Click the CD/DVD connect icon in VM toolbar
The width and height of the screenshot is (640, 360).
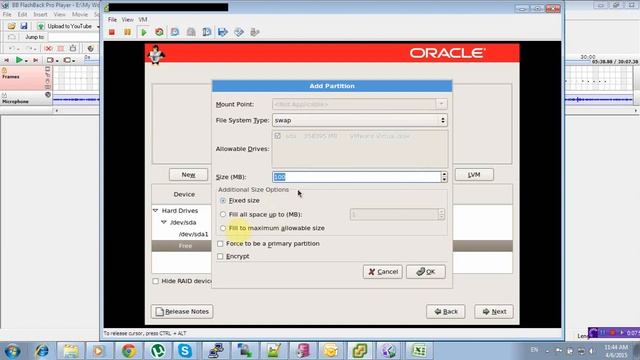point(239,32)
